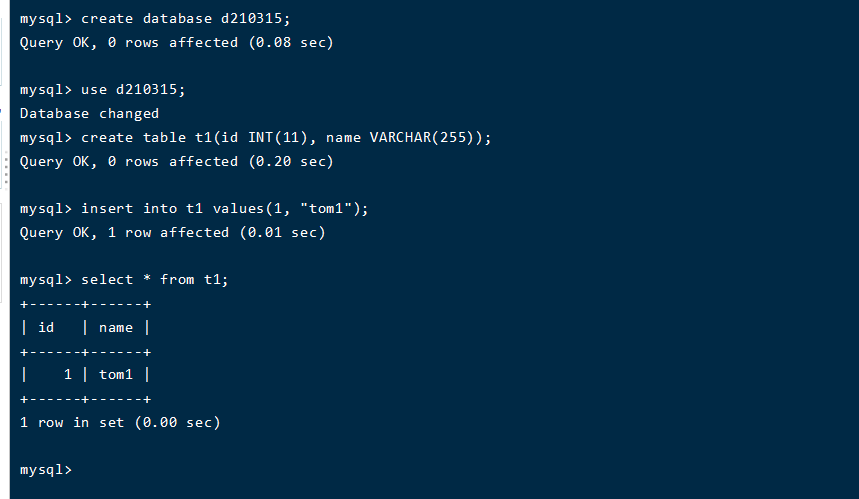The width and height of the screenshot is (859, 499).
Task: Click the bottom border of the result table
Action: 85,398
